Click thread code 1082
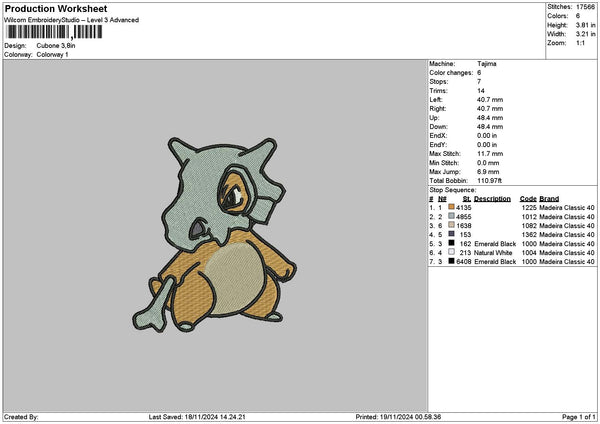Image resolution: width=600 pixels, height=424 pixels. tap(529, 226)
